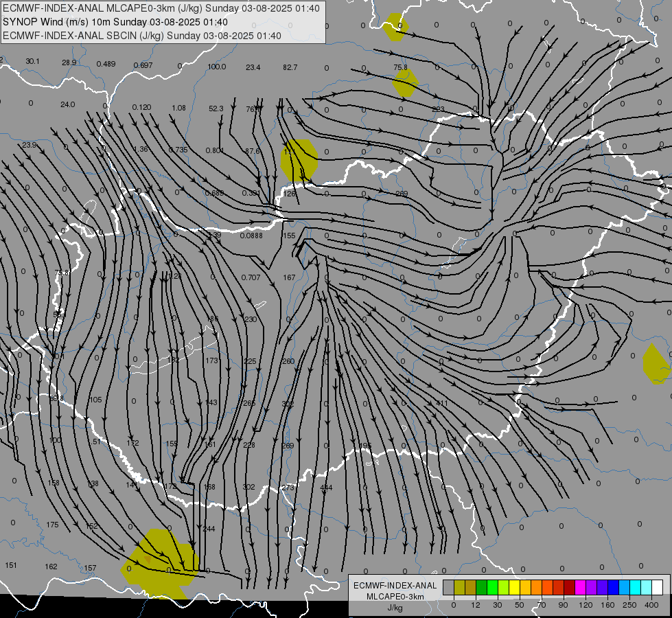The width and height of the screenshot is (672, 618).
Task: Click the map value 230
Action: coord(251,319)
